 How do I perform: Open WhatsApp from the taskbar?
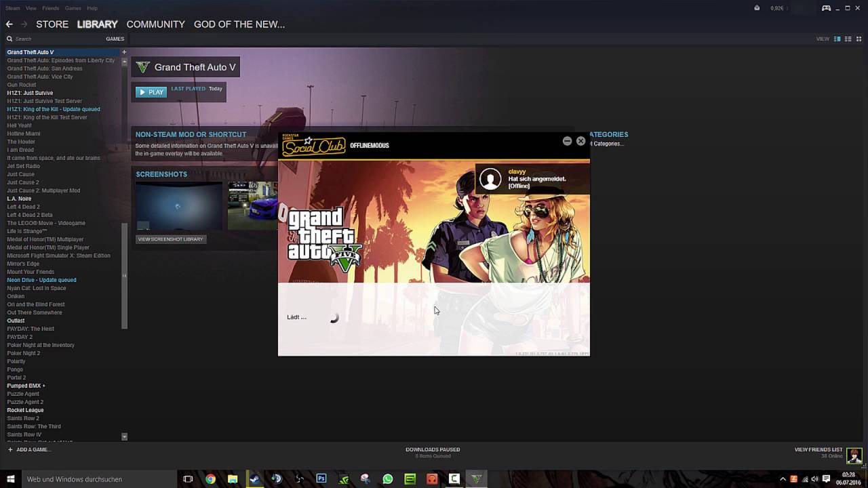pos(388,479)
